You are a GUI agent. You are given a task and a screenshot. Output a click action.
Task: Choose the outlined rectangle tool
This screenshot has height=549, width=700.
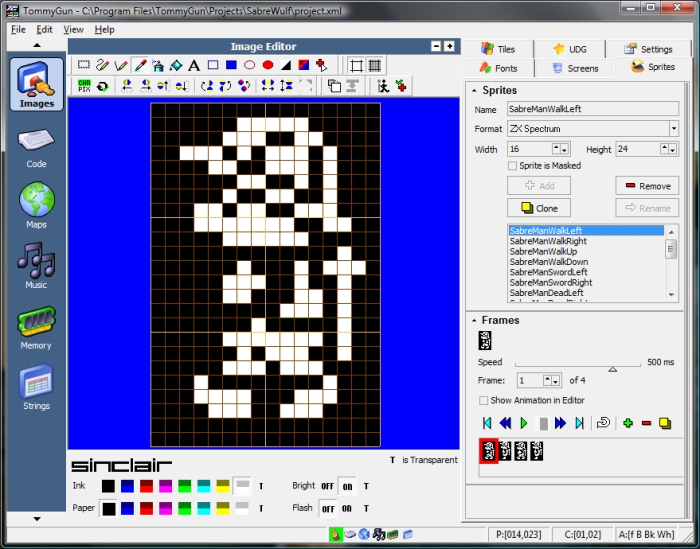(x=213, y=65)
